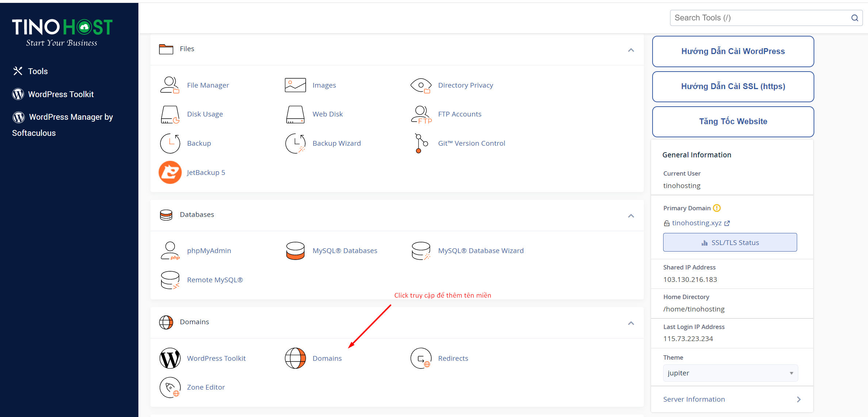The width and height of the screenshot is (868, 417).
Task: Click the last login IP 115.73.223.234
Action: (x=688, y=339)
